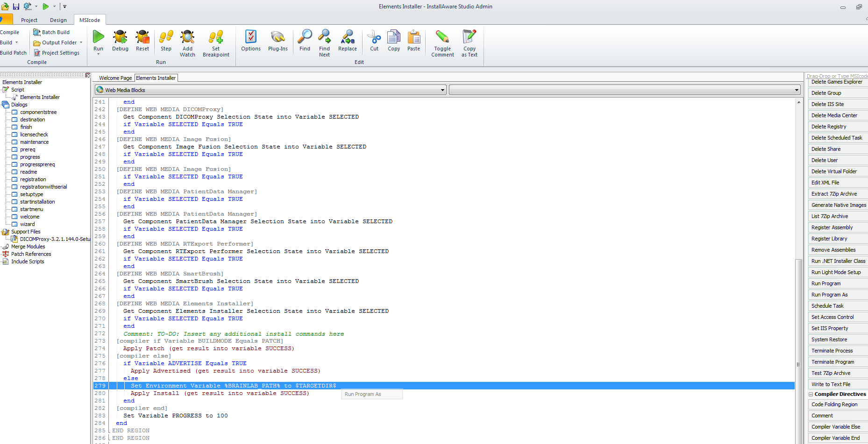Copy the script as Text
Viewport: 868px width, 444px height.
pos(470,43)
